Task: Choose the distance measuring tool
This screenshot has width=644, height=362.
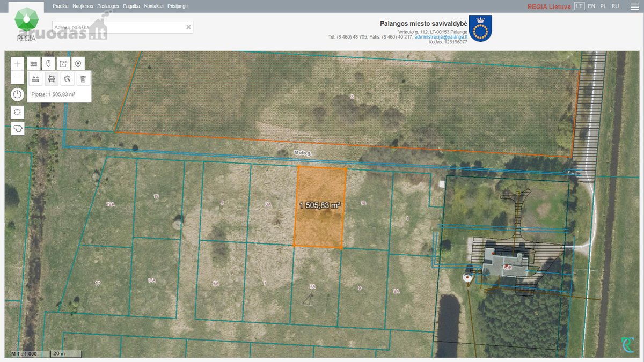Action: tap(35, 79)
